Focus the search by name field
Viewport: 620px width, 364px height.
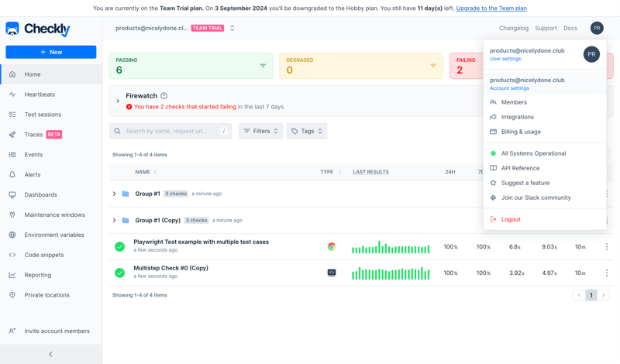pos(170,131)
